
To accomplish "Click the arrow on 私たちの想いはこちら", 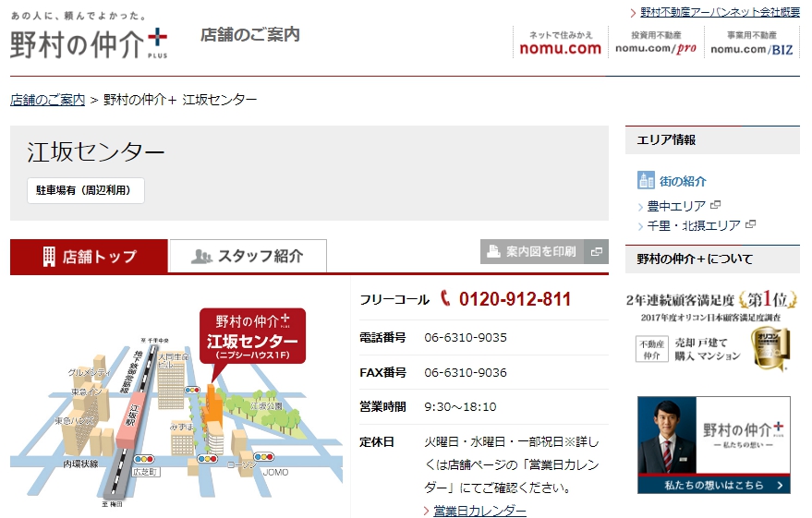I will coord(780,485).
